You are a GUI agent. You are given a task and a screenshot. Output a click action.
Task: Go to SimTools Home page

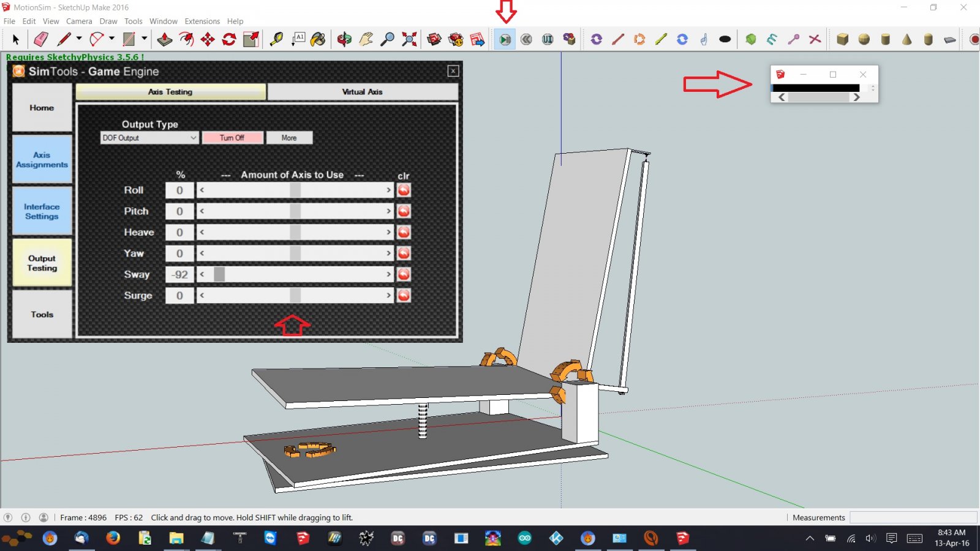42,108
